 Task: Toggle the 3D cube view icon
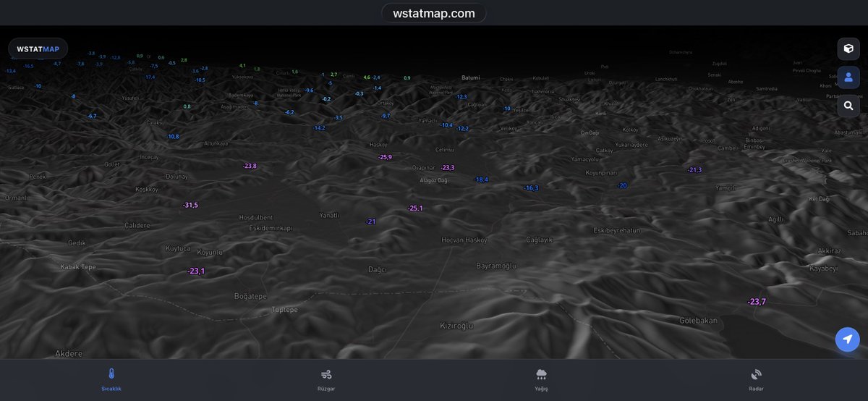[848, 48]
